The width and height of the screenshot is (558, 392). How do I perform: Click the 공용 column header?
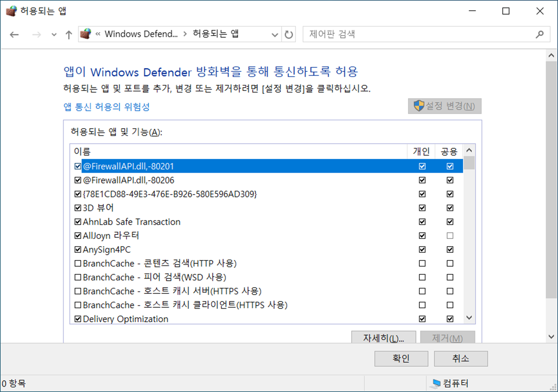449,151
